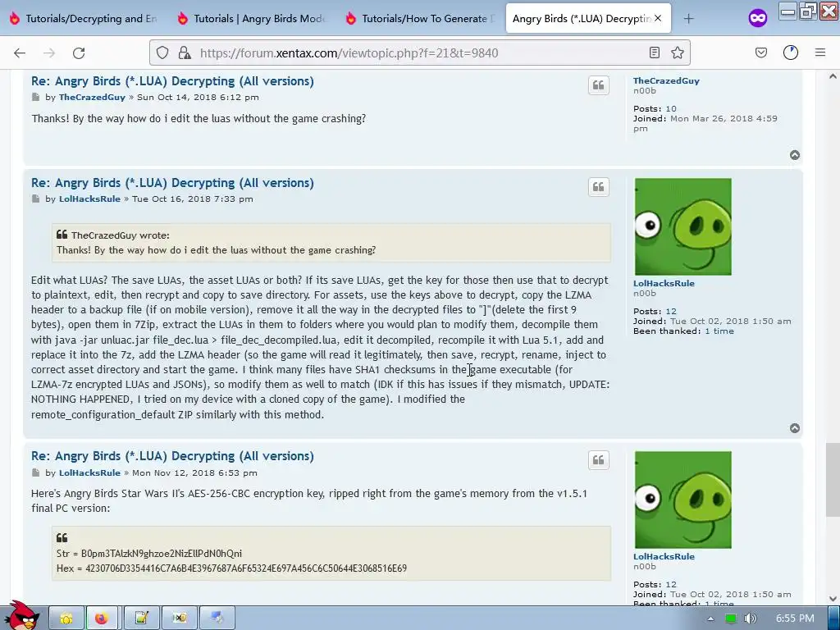
Task: Switch to Tutorials/How To Generate tab
Action: coord(421,19)
